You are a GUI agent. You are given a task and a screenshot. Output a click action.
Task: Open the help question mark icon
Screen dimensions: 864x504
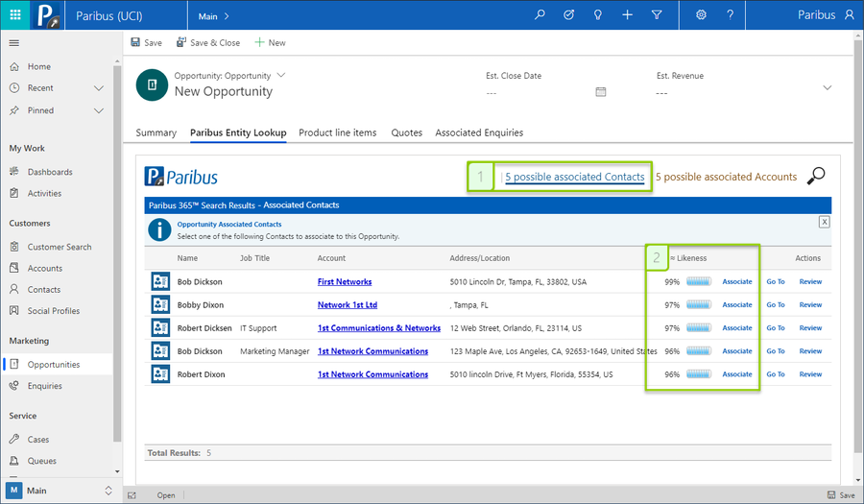731,14
